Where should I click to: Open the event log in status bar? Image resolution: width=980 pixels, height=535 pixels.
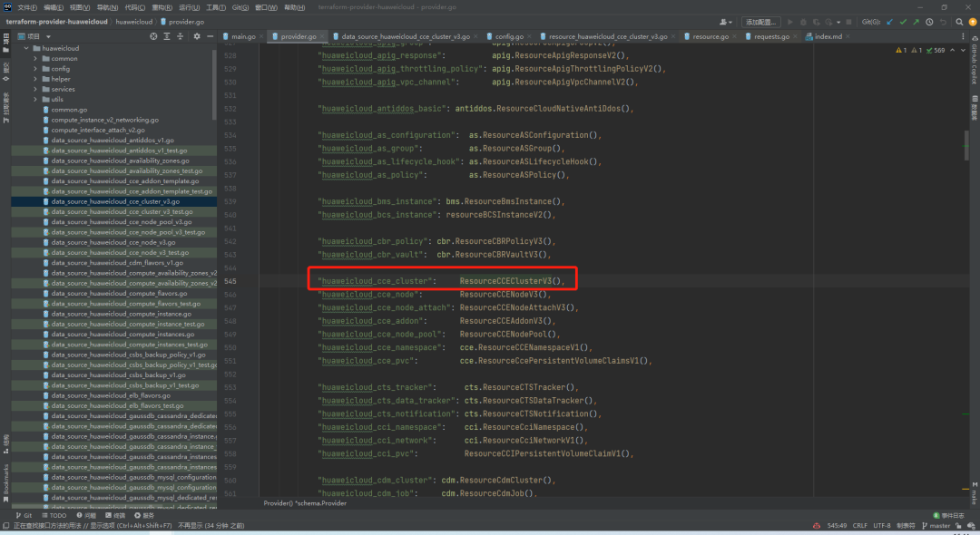(x=949, y=516)
